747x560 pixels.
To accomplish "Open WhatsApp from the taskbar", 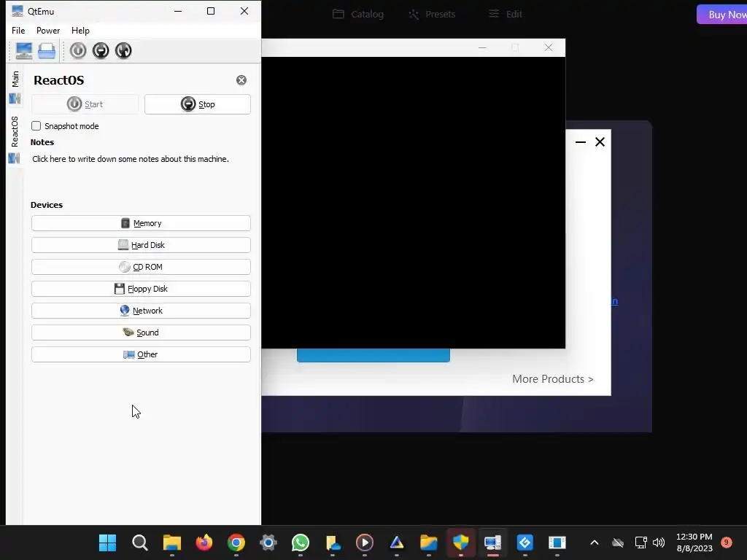I will (301, 542).
